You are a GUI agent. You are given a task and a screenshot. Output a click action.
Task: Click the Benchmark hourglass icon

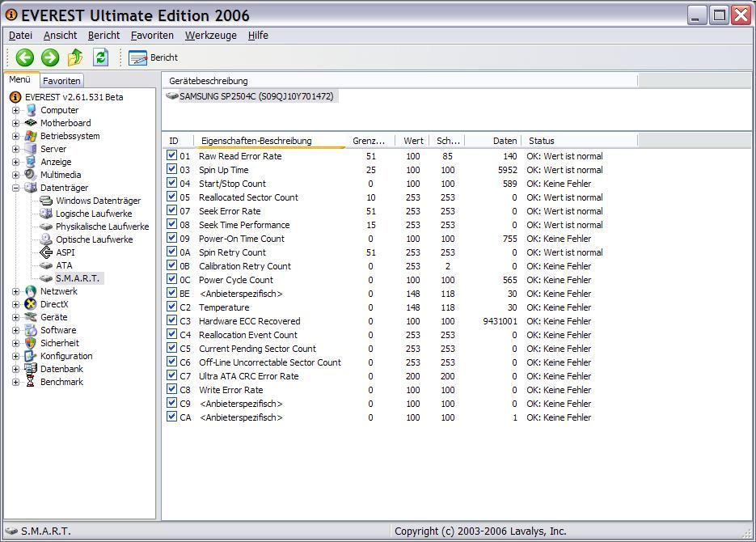[31, 382]
